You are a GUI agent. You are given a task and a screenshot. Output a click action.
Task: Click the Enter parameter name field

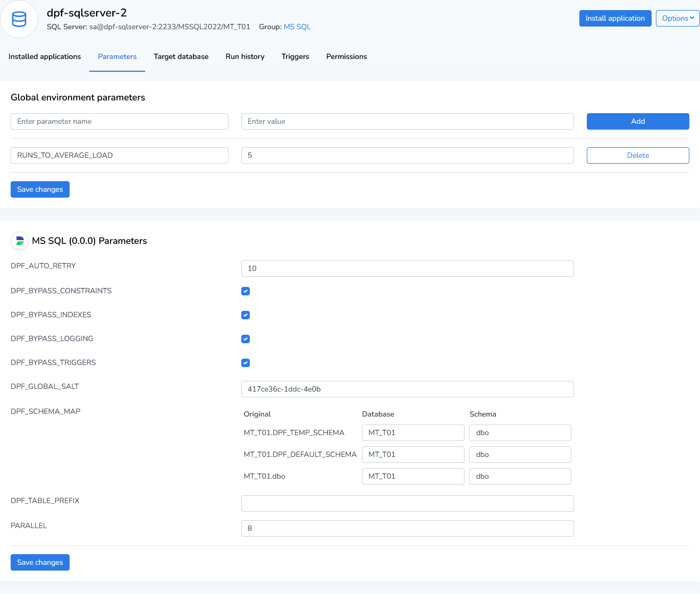[x=120, y=121]
